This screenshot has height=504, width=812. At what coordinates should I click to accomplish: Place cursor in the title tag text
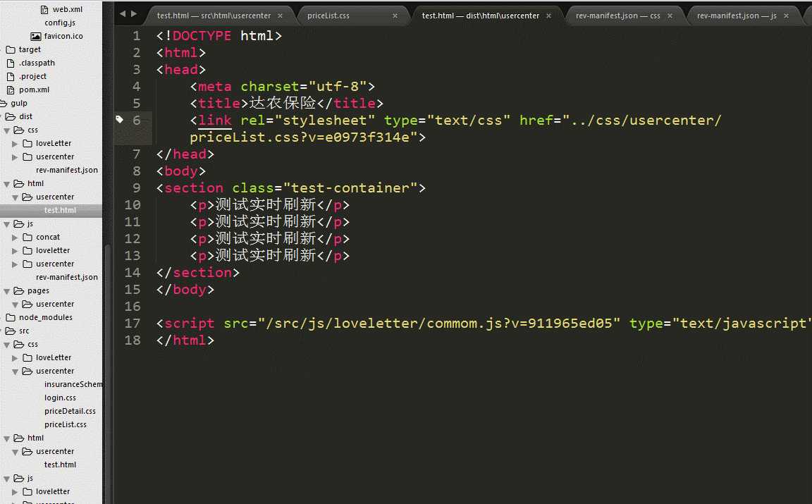(x=282, y=103)
